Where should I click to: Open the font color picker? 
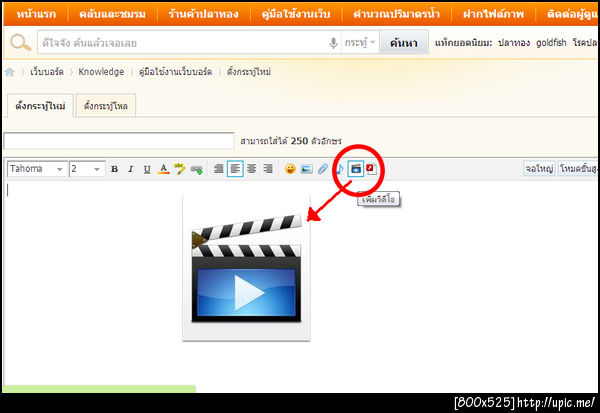coord(163,169)
